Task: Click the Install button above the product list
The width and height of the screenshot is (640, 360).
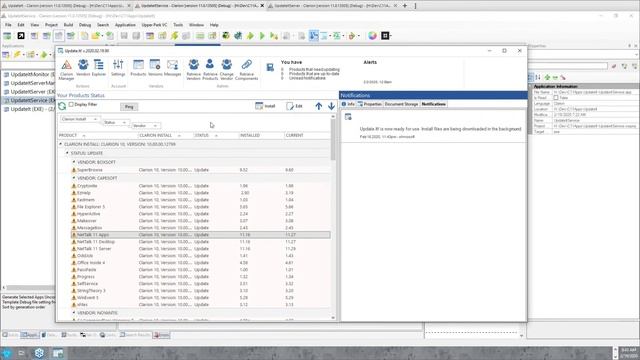Action: coord(265,106)
